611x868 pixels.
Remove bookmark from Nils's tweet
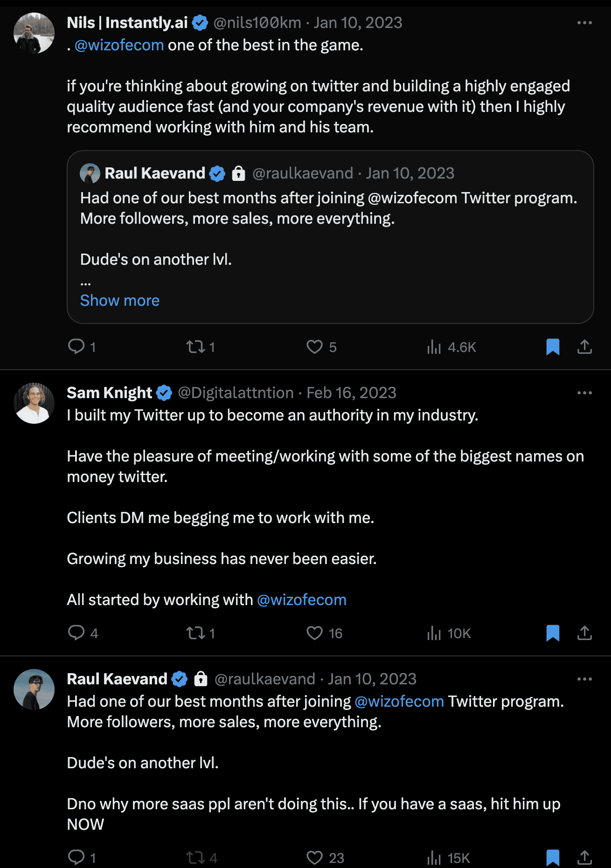coord(553,347)
